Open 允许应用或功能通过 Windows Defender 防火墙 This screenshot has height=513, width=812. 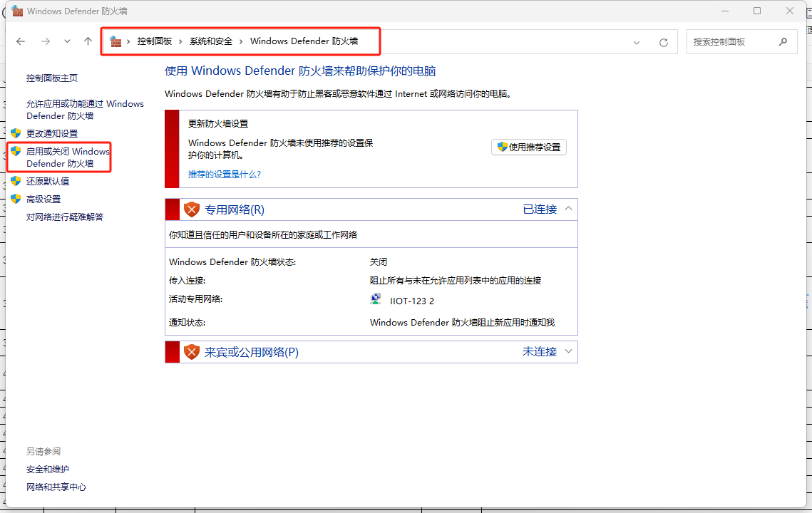tap(85, 109)
